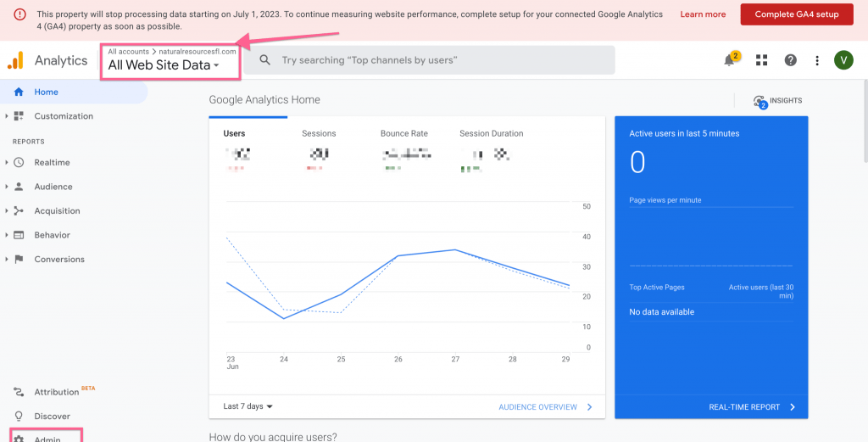Expand the Realtime reports arrow
Image resolution: width=868 pixels, height=442 pixels.
[6, 162]
